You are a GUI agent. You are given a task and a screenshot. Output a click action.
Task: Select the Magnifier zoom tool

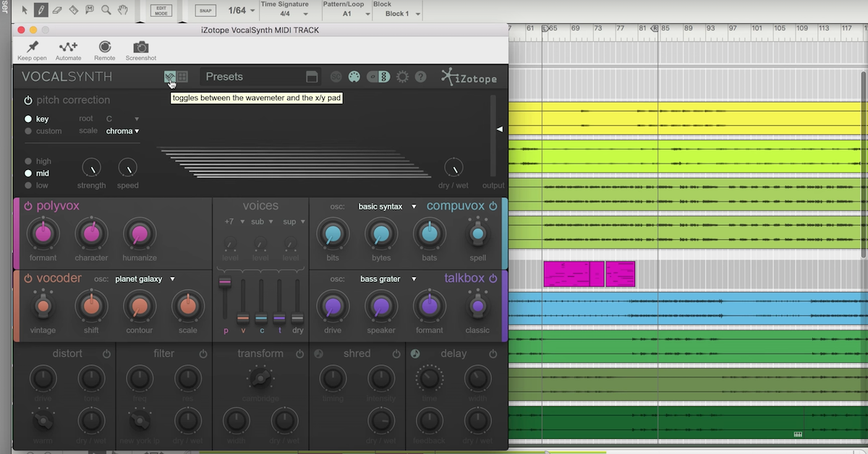[106, 10]
